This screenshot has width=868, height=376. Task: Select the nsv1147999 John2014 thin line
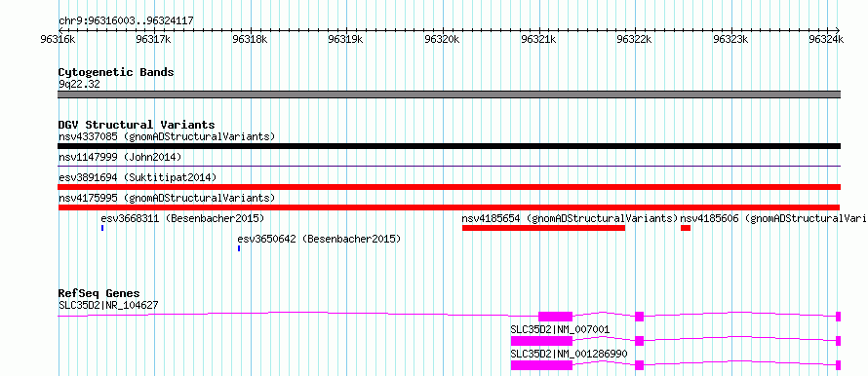pyautogui.click(x=449, y=166)
